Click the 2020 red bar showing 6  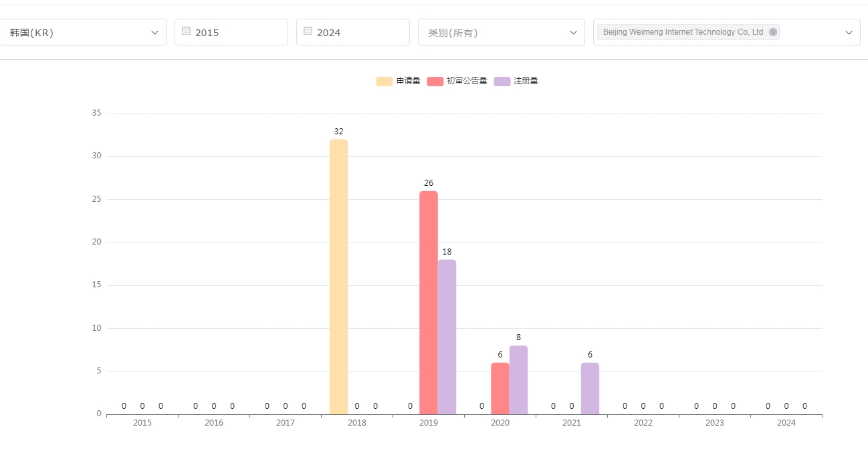(x=500, y=388)
